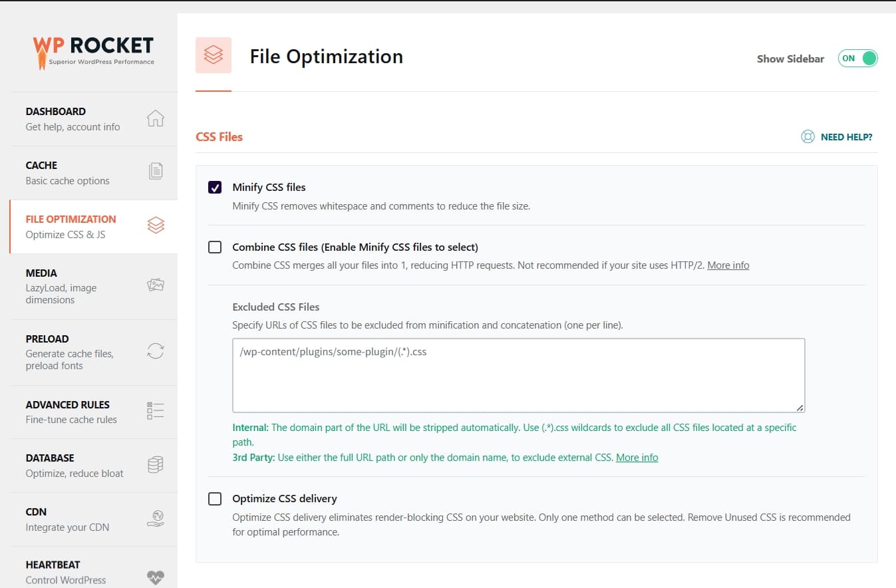Check the Combine CSS files checkbox
This screenshot has height=588, width=896.
pyautogui.click(x=215, y=247)
